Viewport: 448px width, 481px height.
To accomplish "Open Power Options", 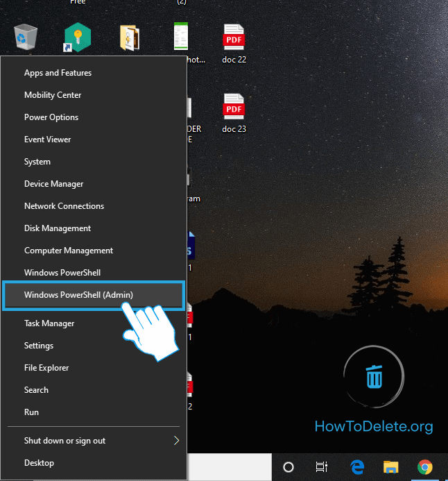I will coord(94,117).
